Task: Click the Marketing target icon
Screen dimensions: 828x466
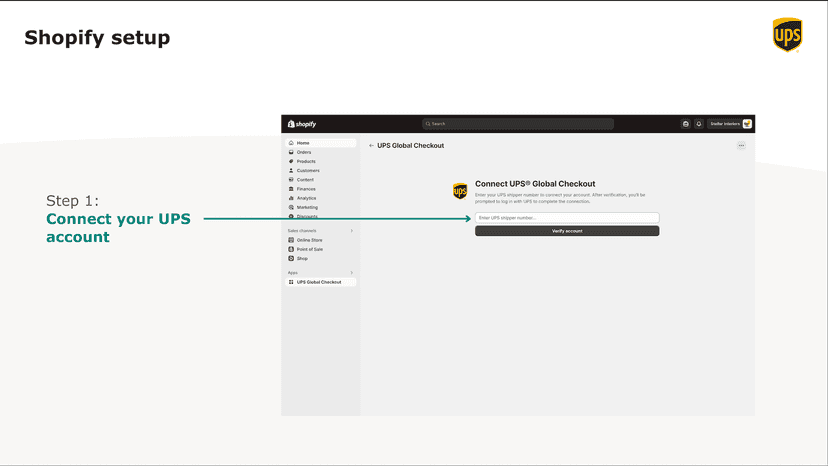Action: (291, 207)
